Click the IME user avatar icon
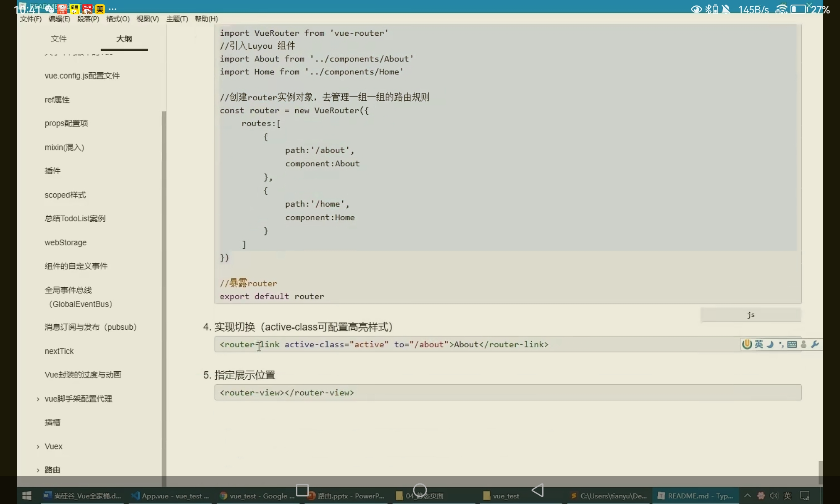 coord(803,344)
